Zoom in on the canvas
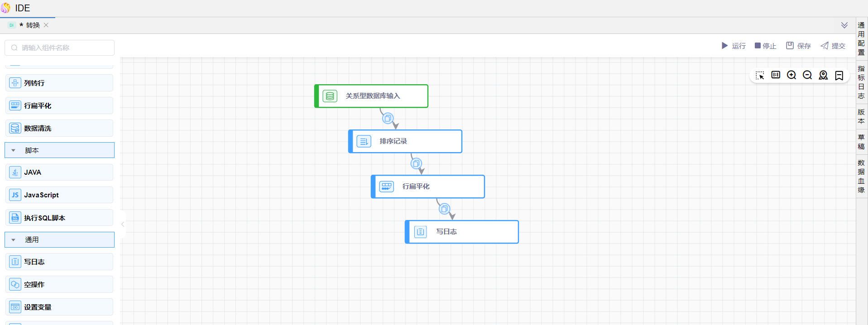The image size is (868, 325). click(x=791, y=75)
